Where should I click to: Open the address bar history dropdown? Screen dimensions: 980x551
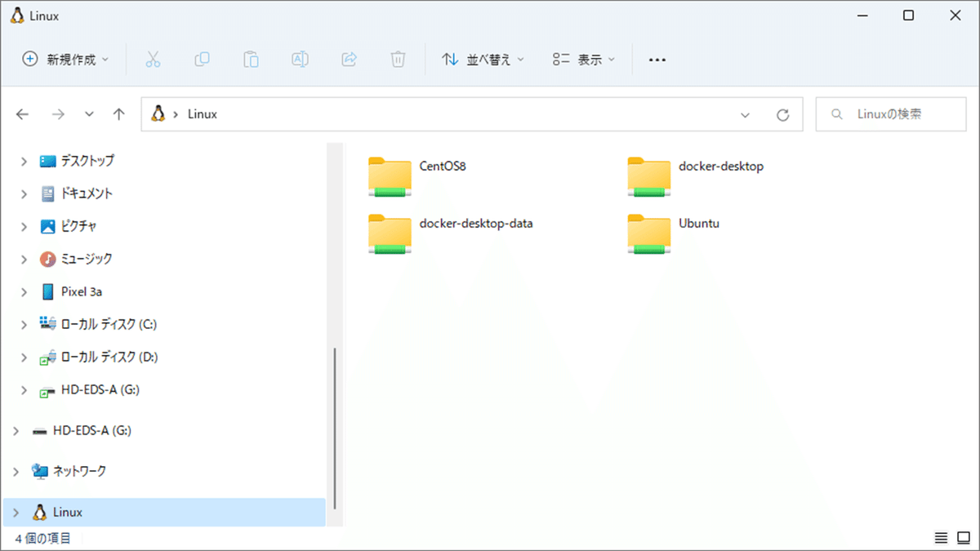745,115
